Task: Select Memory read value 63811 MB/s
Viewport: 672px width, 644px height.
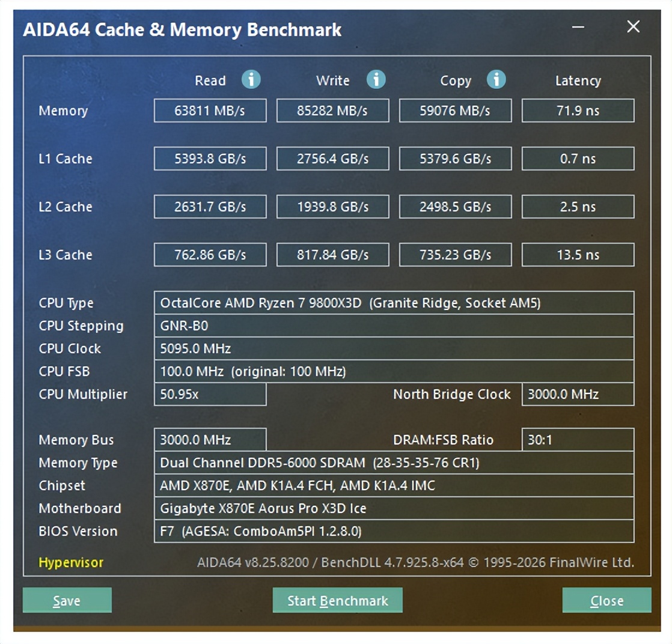Action: point(210,111)
